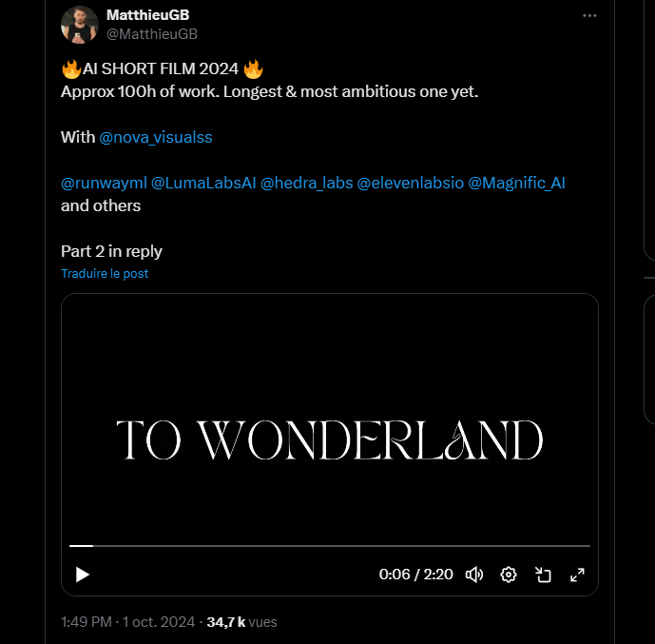Viewport: 655px width, 644px height.
Task: Open video in picture-in-picture mode
Action: [543, 575]
